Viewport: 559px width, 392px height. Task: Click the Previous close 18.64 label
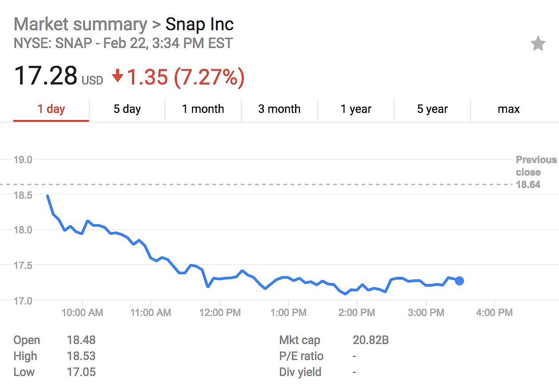(x=535, y=172)
